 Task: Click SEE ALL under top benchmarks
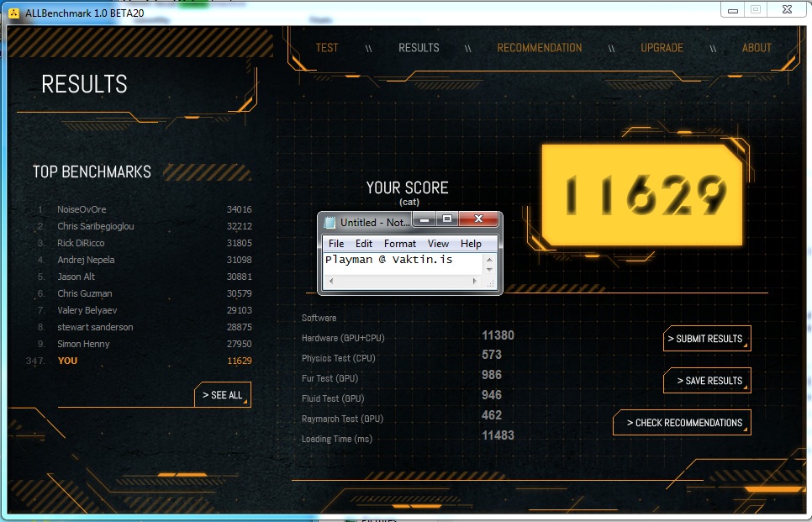[223, 395]
